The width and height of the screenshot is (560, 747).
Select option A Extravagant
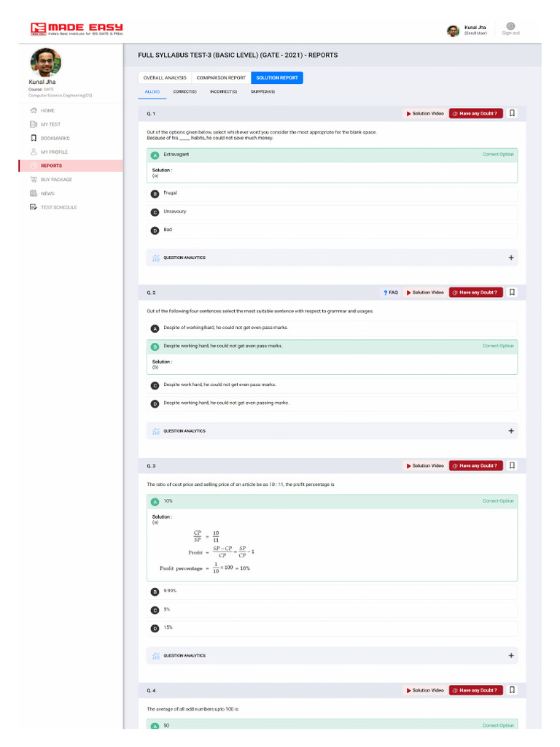pos(332,155)
